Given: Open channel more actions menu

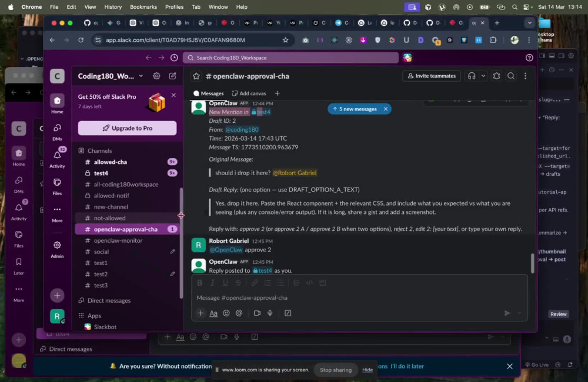Looking at the screenshot, I should click(525, 76).
